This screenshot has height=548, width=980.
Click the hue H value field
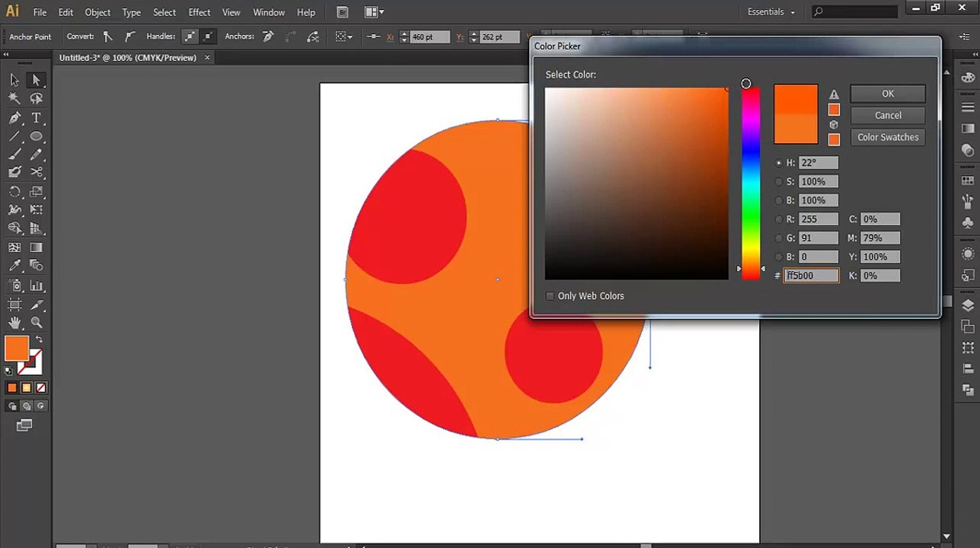point(819,163)
